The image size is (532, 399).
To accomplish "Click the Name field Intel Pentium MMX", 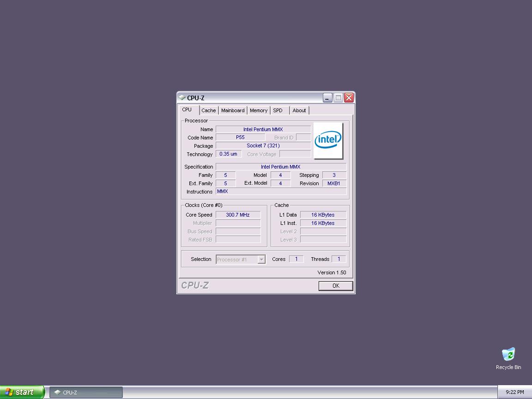I will [263, 129].
